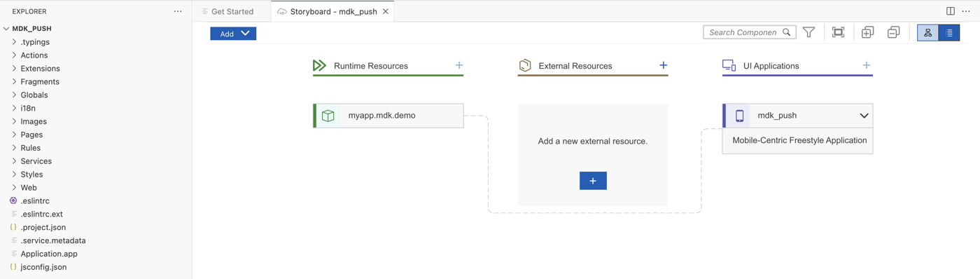
Task: Expand the i18n folder
Action: click(14, 108)
